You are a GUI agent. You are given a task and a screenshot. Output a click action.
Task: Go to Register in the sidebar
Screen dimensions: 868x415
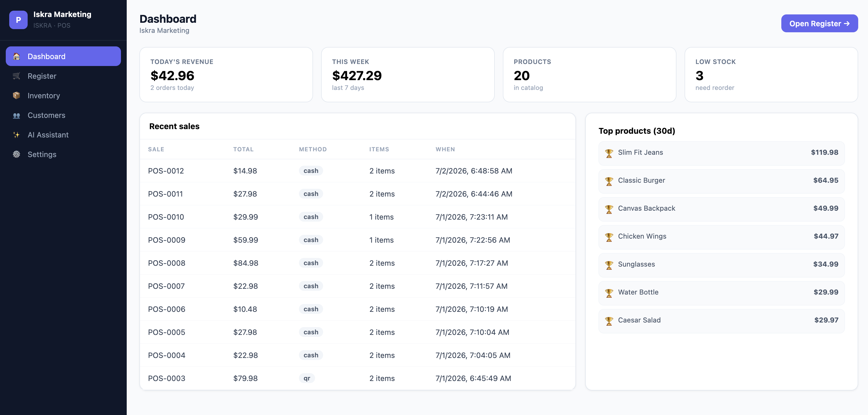tap(63, 76)
